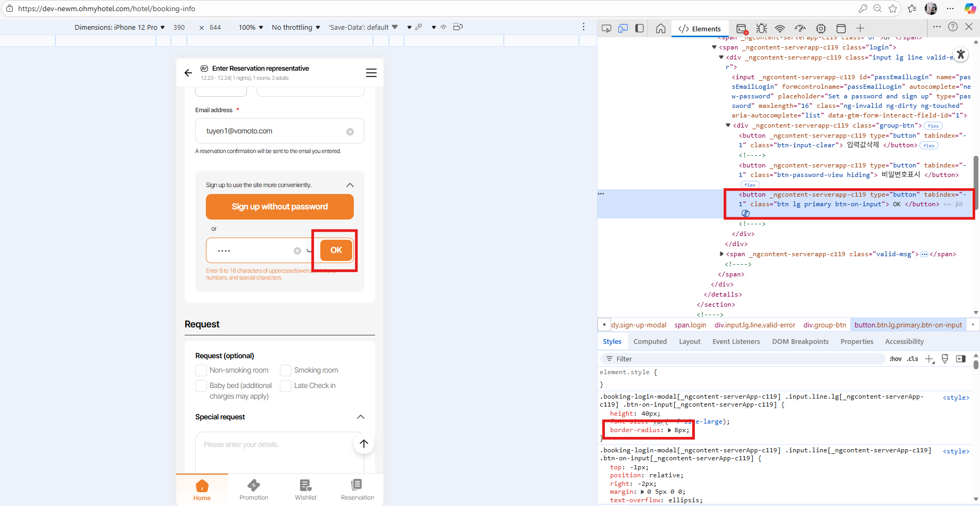
Task: Open the Dimensions iPhone 12 Pro dropdown
Action: click(120, 28)
